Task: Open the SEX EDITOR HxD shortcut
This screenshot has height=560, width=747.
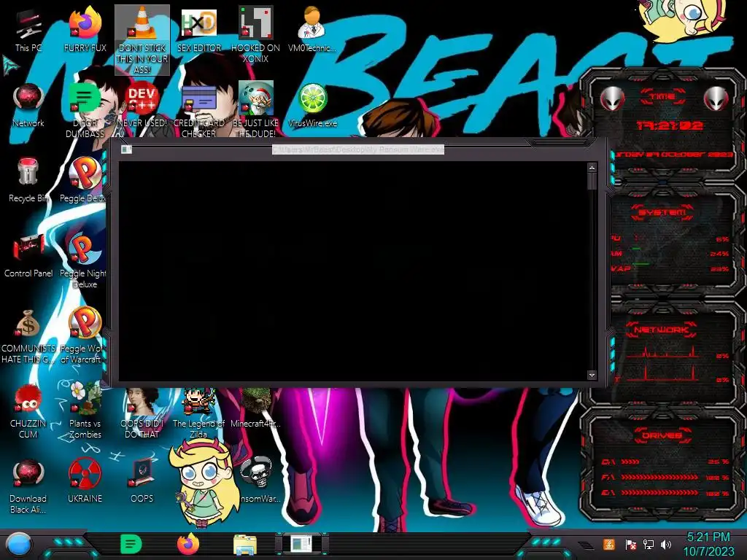Action: (x=198, y=29)
